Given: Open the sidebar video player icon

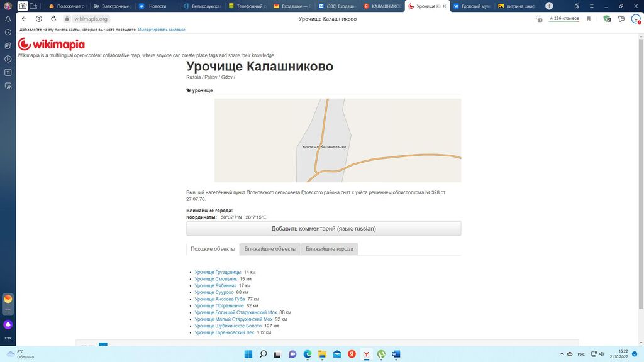Looking at the screenshot, I should pos(8,59).
